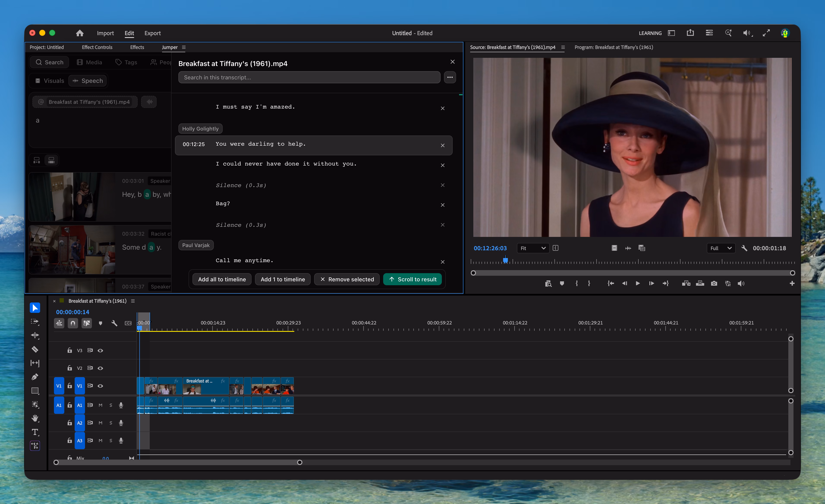
Task: Click the Source monitor zoom scroll bar
Action: click(x=633, y=273)
